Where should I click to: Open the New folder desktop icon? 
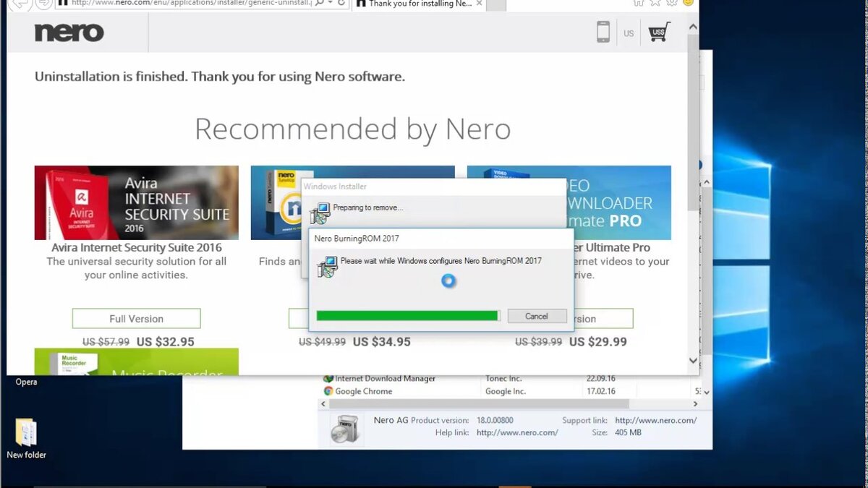[x=26, y=432]
